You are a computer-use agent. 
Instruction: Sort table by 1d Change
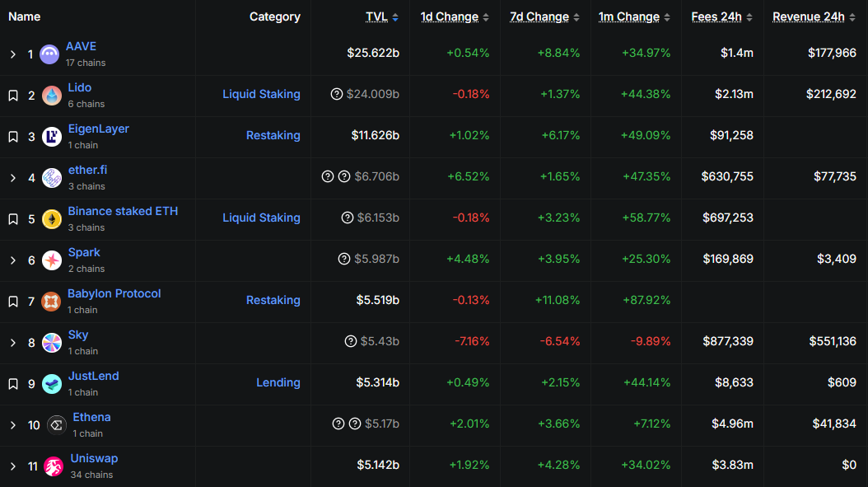coord(455,17)
